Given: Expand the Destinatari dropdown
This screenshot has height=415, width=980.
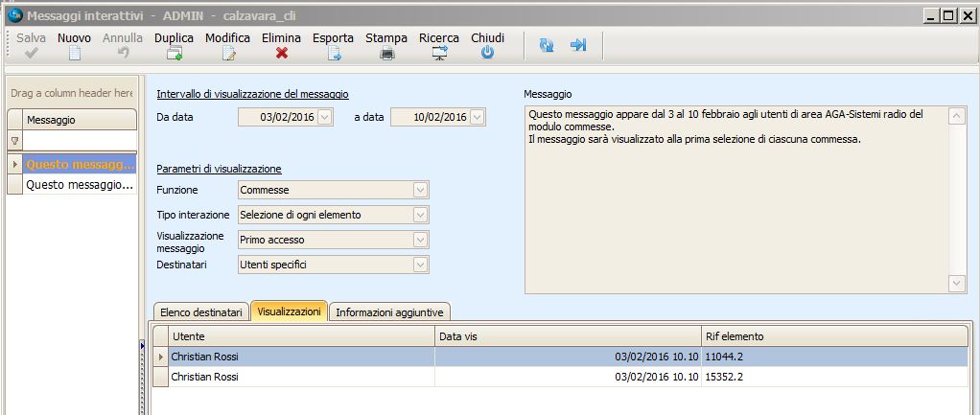Looking at the screenshot, I should (x=420, y=265).
